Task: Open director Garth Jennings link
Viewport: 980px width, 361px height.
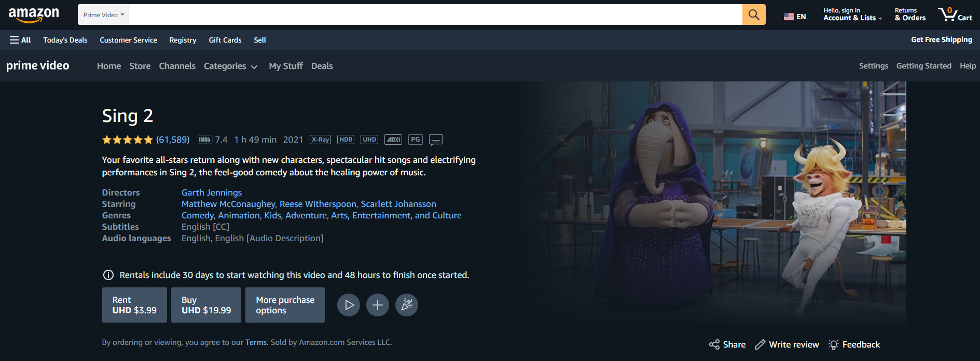Action: point(212,192)
